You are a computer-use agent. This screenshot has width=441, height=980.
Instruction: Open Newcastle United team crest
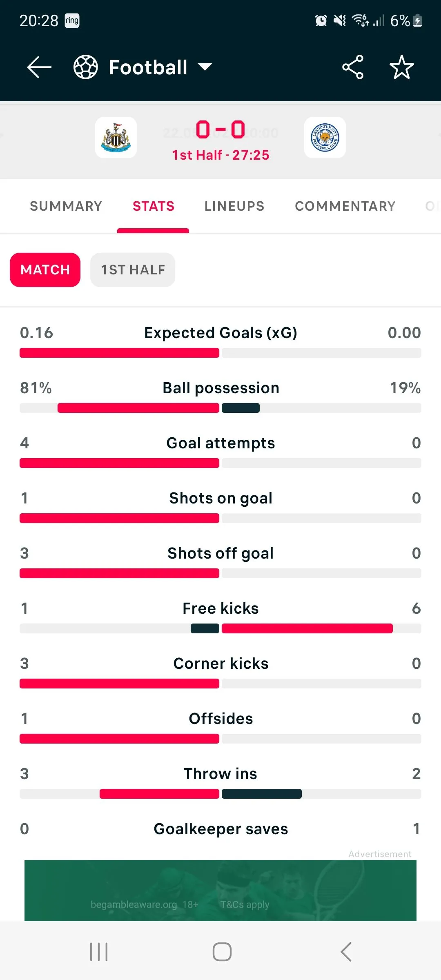(x=116, y=138)
